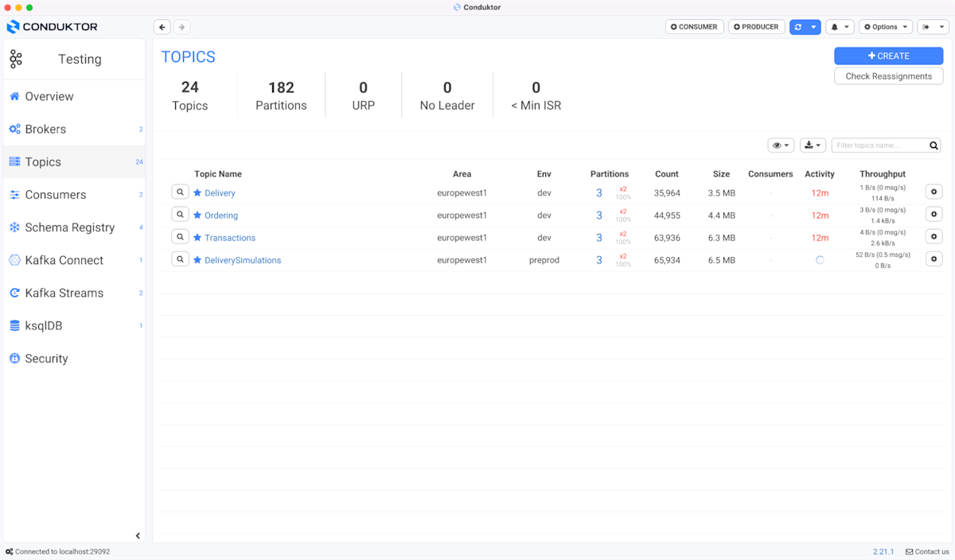Click the 63,936 count for Transactions
The image size is (955, 560).
667,238
